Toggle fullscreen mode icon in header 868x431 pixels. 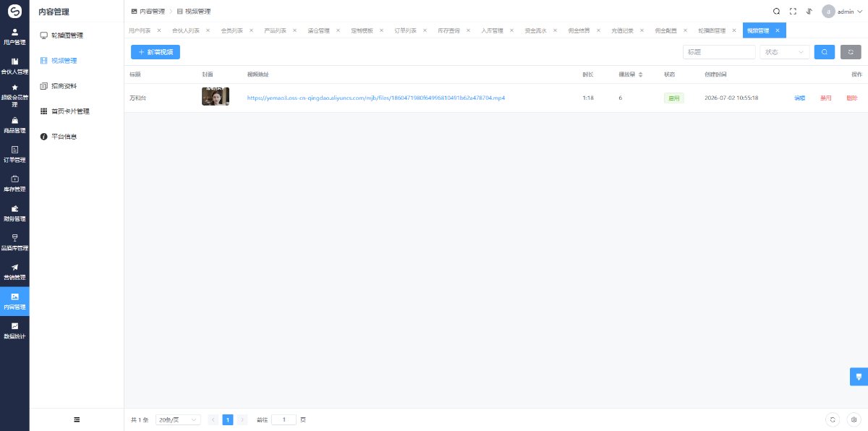pyautogui.click(x=793, y=11)
